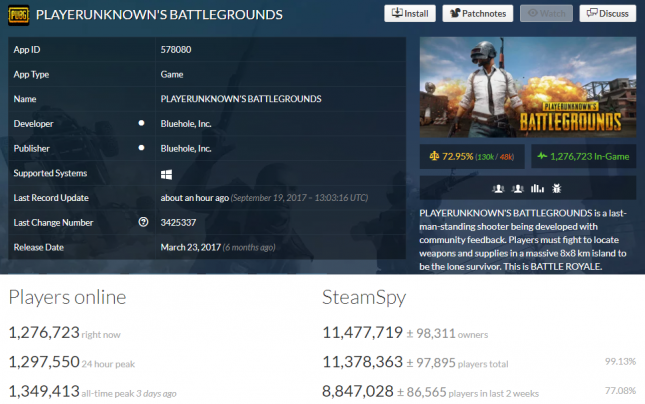
Task: Click the white dot in the Developer row
Action: tap(141, 123)
